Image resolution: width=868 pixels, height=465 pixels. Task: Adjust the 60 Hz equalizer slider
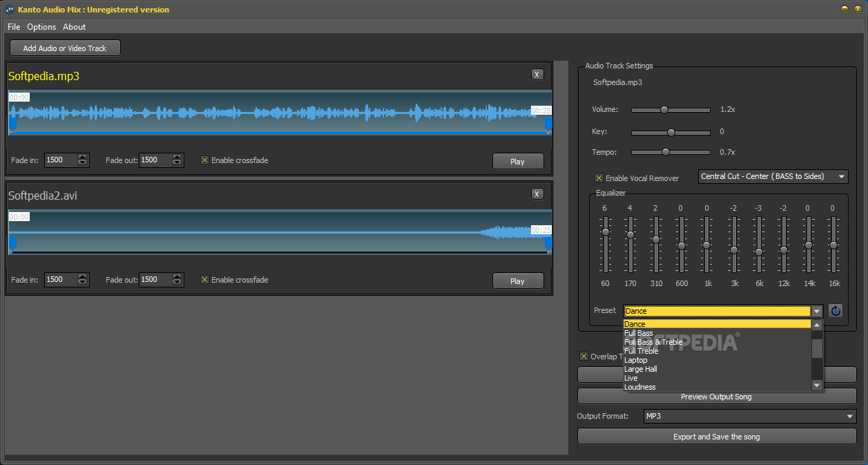point(606,232)
